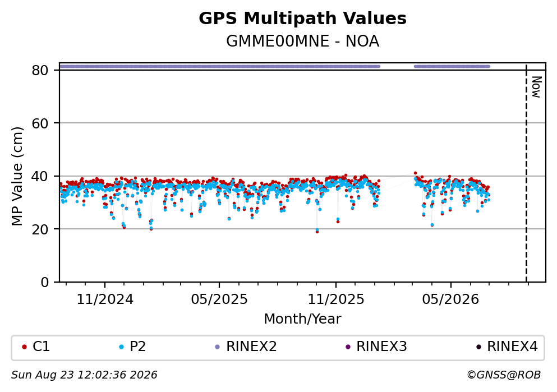Select the C1 legend label
This screenshot has height=392, width=557.
[41, 347]
